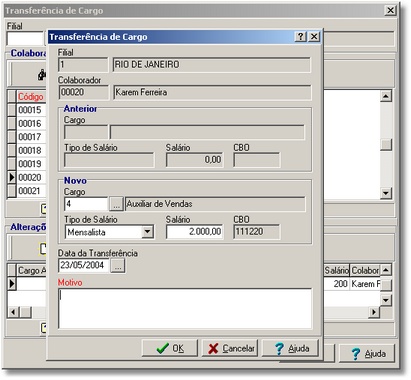Select row 00018 in the background list
411x380 pixels.
tap(30, 151)
